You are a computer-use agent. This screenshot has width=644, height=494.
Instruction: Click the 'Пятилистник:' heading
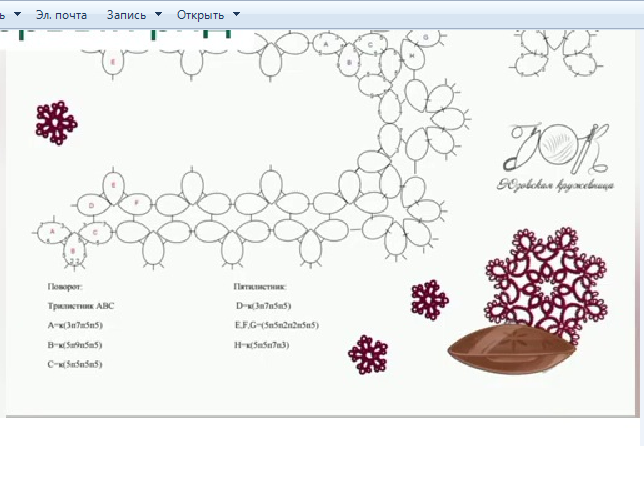260,287
